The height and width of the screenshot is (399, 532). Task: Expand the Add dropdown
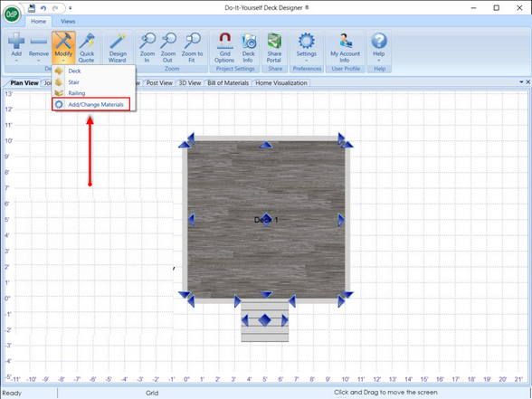(x=16, y=48)
